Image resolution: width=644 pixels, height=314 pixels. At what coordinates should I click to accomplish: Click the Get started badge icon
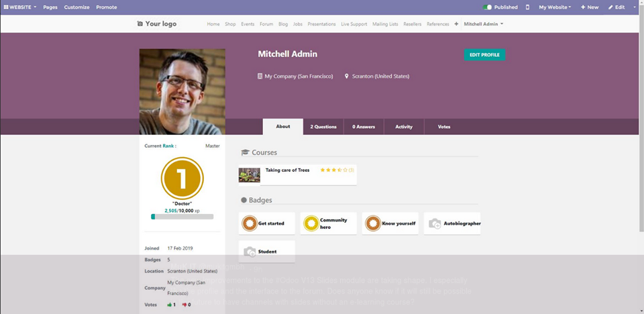click(250, 223)
